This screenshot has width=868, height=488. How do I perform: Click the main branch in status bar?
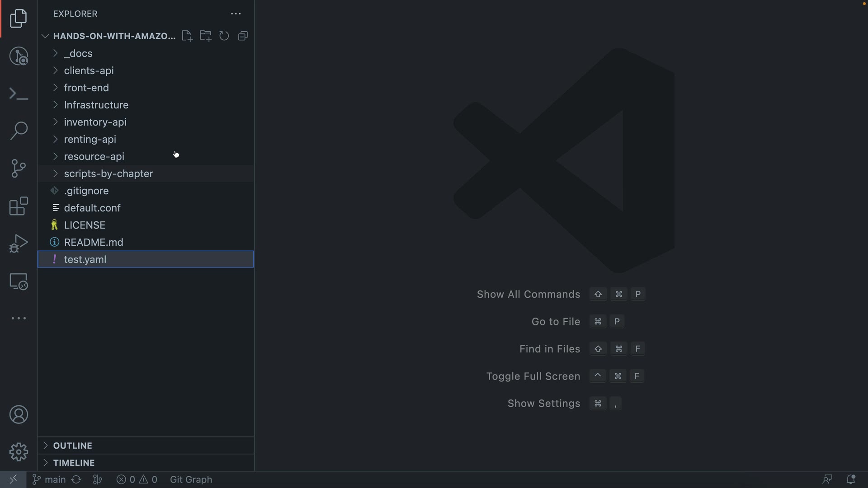pos(50,479)
